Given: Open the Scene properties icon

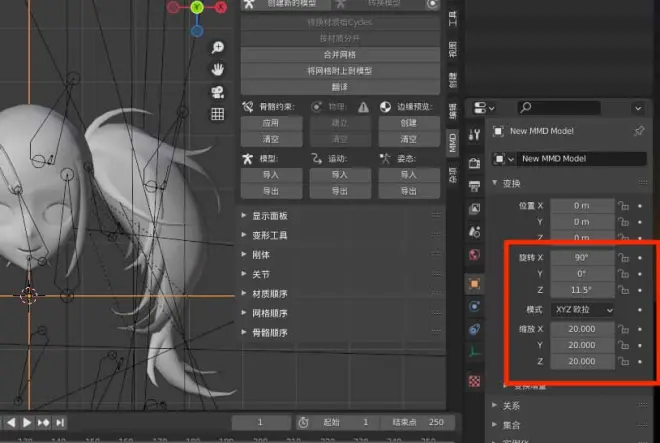Looking at the screenshot, I should [x=474, y=232].
